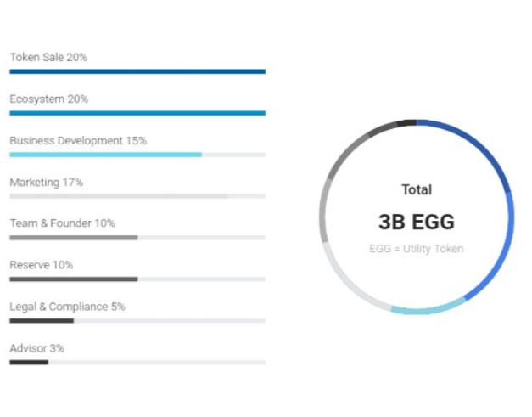Select the Reserve 10% label
This screenshot has width=532, height=417.
pyautogui.click(x=41, y=265)
